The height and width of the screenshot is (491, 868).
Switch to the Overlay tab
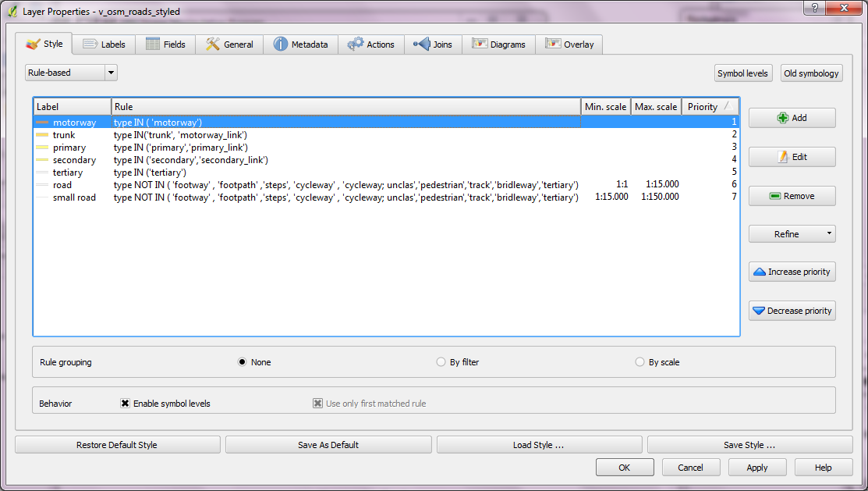click(x=569, y=44)
